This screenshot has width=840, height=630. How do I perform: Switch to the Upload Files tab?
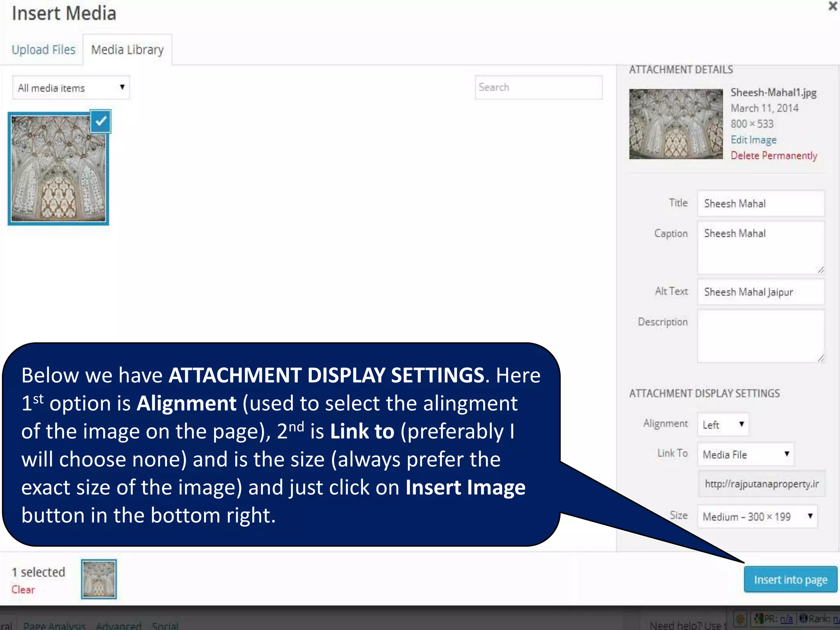point(43,50)
